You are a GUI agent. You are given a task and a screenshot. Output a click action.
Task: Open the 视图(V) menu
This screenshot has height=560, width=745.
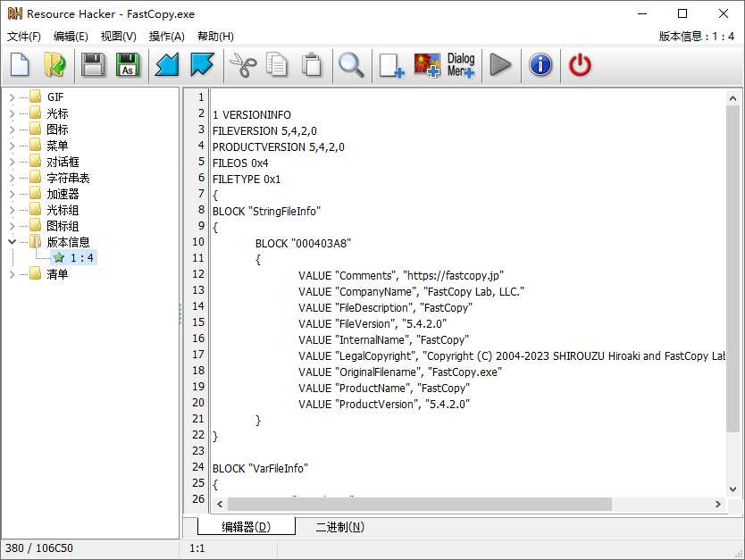pyautogui.click(x=118, y=37)
